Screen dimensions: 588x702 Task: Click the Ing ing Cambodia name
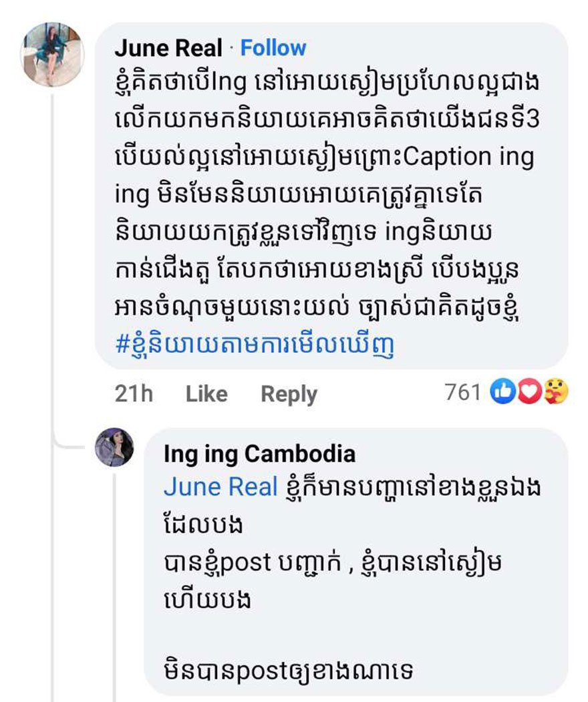(259, 454)
